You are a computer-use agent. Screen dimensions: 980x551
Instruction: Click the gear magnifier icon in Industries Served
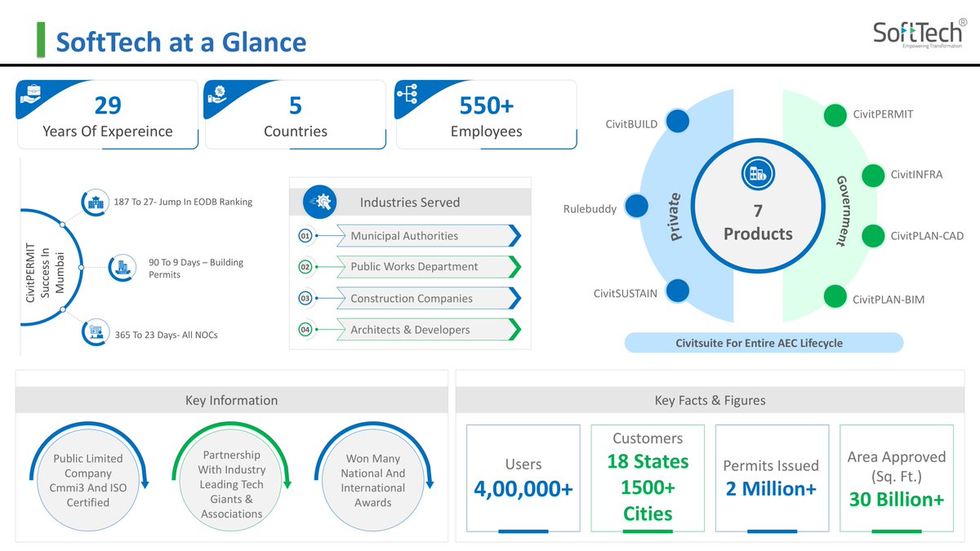321,202
